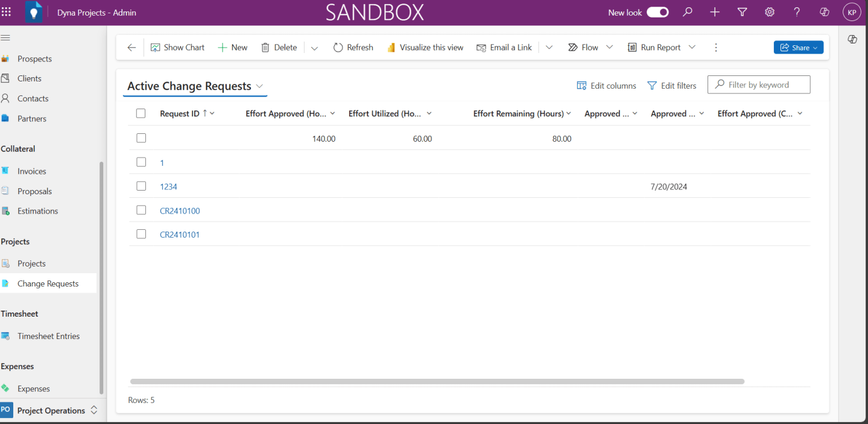Open the CR2410101 change request link
The height and width of the screenshot is (424, 868).
click(180, 235)
